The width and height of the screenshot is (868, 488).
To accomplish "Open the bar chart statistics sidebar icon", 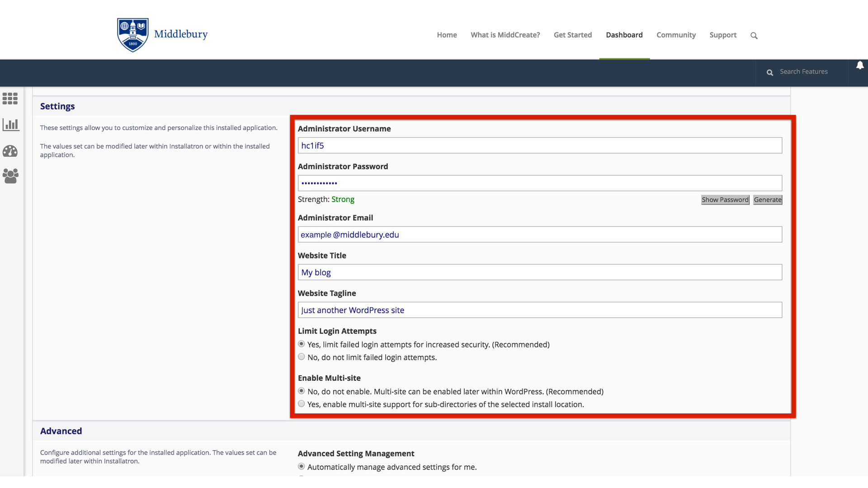I will click(10, 125).
